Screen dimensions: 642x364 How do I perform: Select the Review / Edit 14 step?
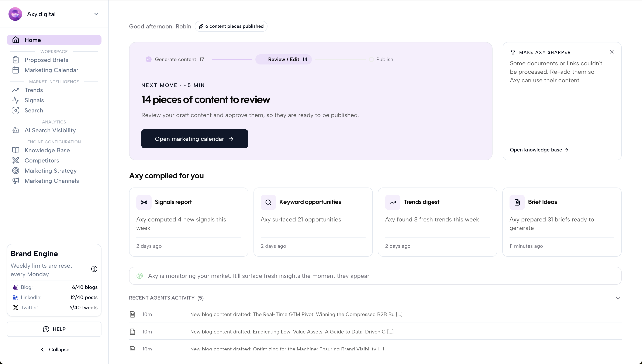283,59
